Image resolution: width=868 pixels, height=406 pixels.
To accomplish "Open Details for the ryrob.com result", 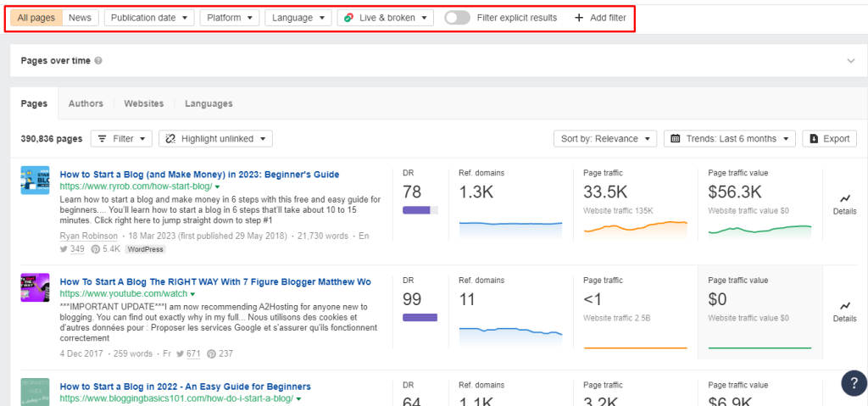I will 845,204.
